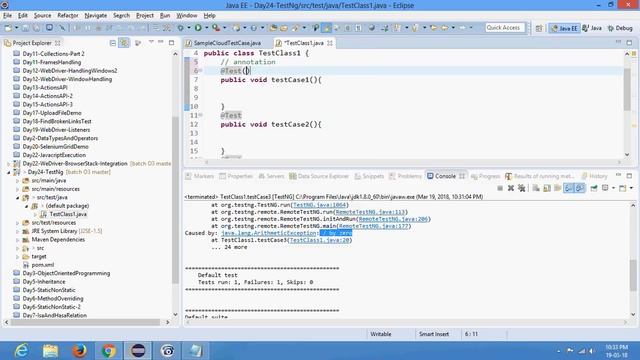
Task: Switch to the History tab
Action: [594, 176]
